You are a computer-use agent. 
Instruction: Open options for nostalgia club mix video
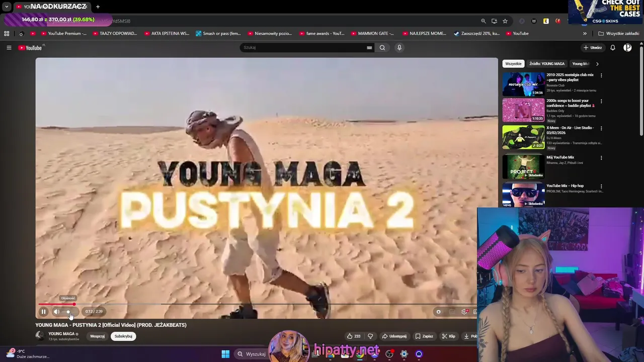click(601, 75)
